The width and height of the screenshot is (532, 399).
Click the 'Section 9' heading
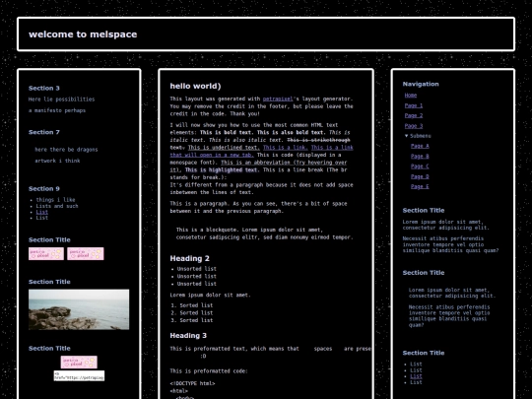(x=44, y=188)
